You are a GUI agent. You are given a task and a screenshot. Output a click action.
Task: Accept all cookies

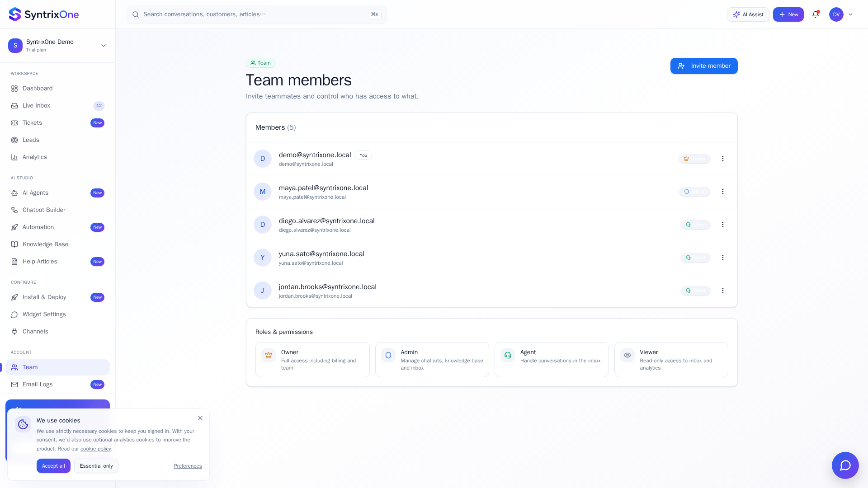pos(53,466)
